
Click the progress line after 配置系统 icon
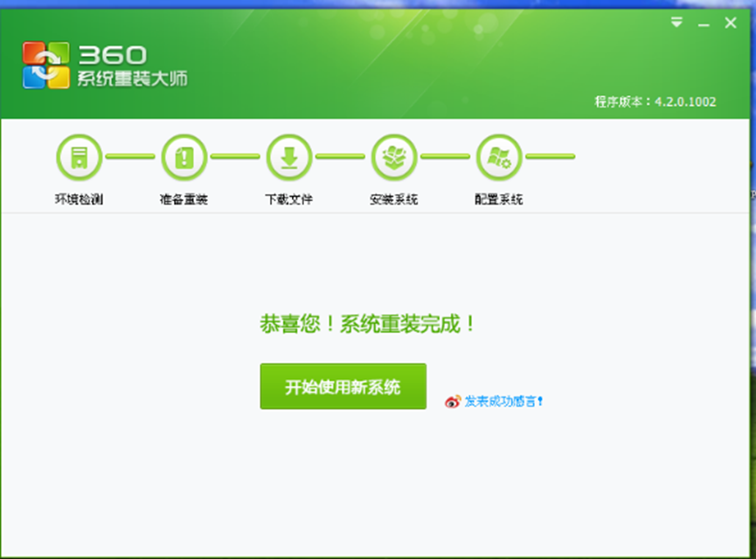tap(550, 156)
